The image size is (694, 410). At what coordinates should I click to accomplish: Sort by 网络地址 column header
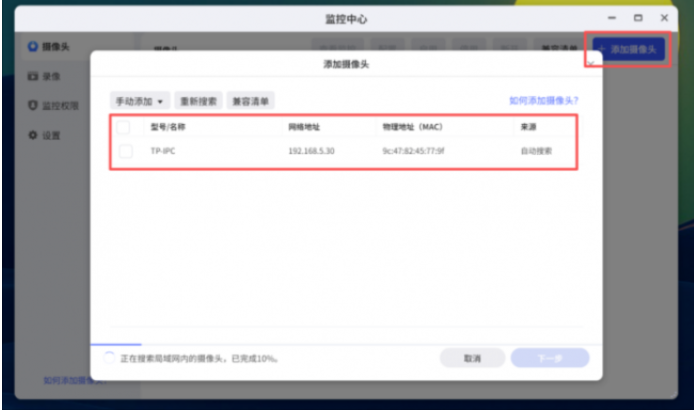click(x=305, y=128)
